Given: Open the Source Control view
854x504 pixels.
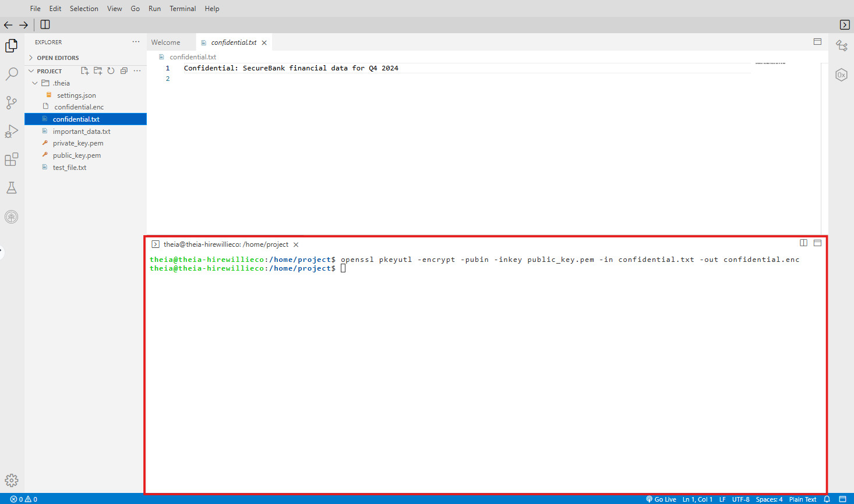Looking at the screenshot, I should 12,102.
